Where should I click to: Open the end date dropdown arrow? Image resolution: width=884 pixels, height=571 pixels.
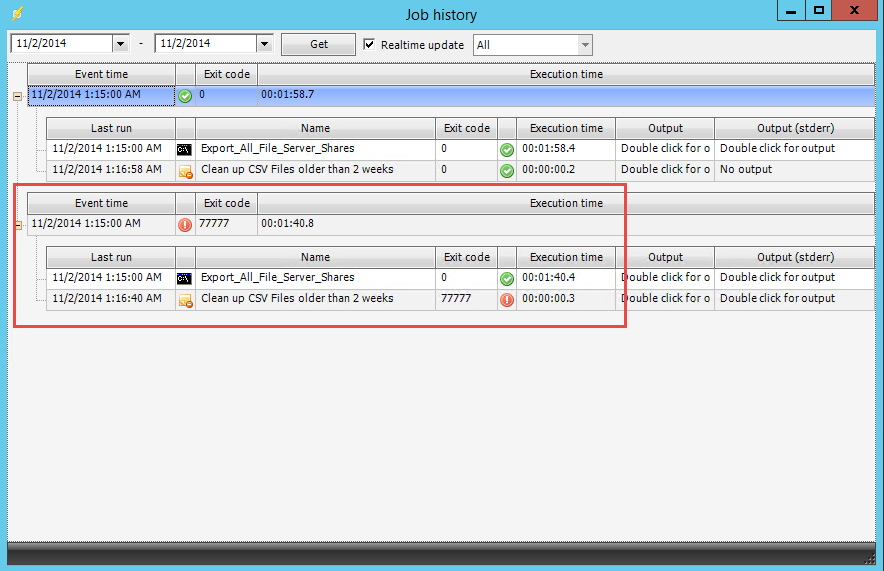coord(264,44)
